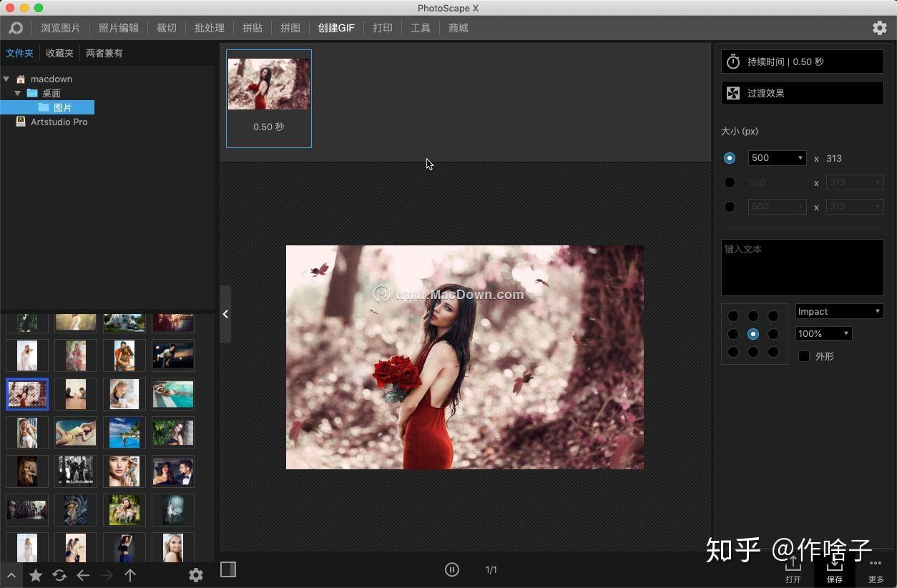Viewport: 897px width, 588px height.
Task: Enable the 外形 checkbox
Action: (x=804, y=356)
